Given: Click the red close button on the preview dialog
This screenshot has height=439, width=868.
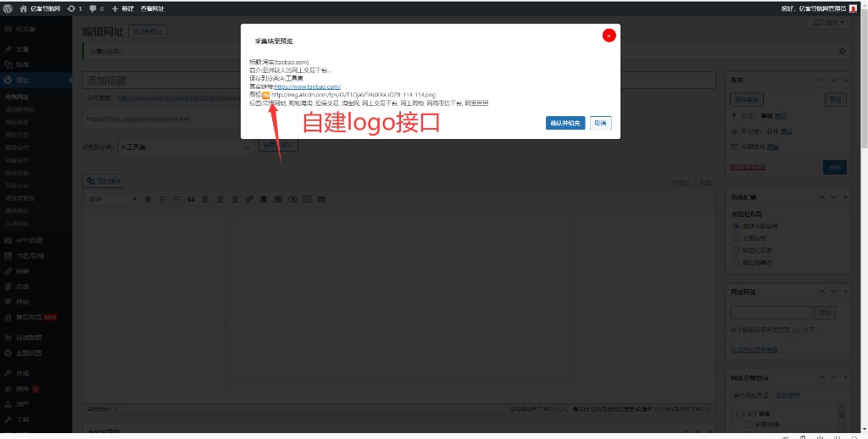Looking at the screenshot, I should 609,36.
